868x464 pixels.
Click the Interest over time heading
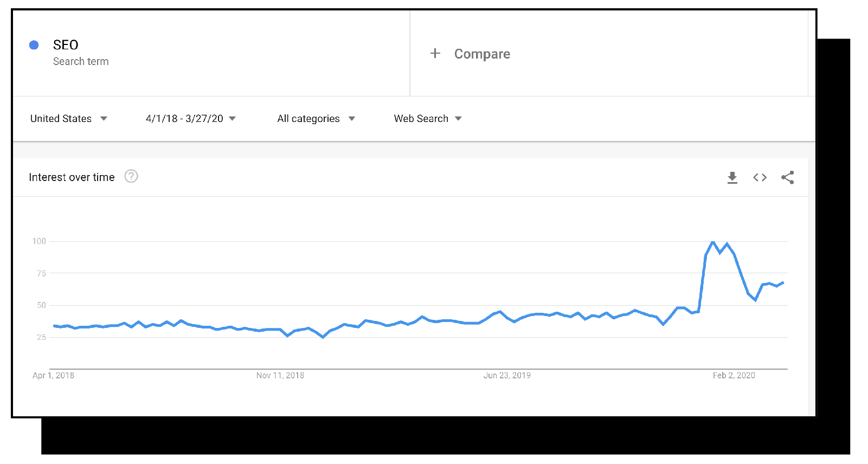(72, 177)
